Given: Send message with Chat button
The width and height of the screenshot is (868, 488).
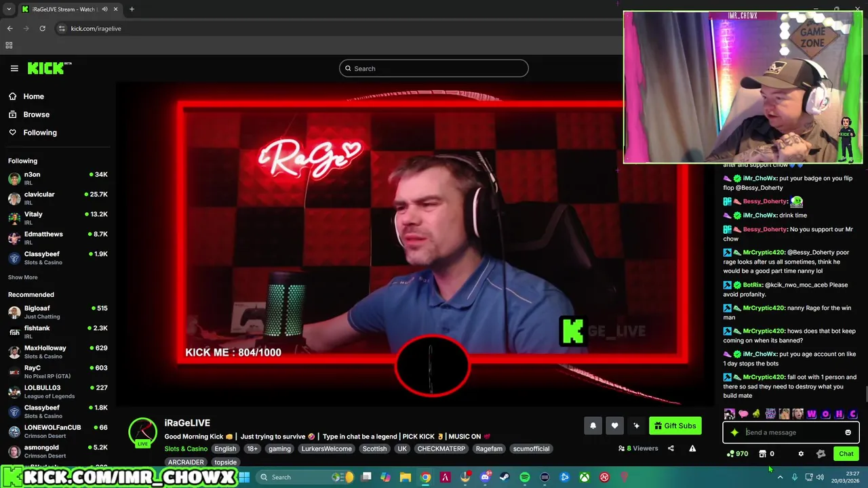Looking at the screenshot, I should [x=846, y=454].
